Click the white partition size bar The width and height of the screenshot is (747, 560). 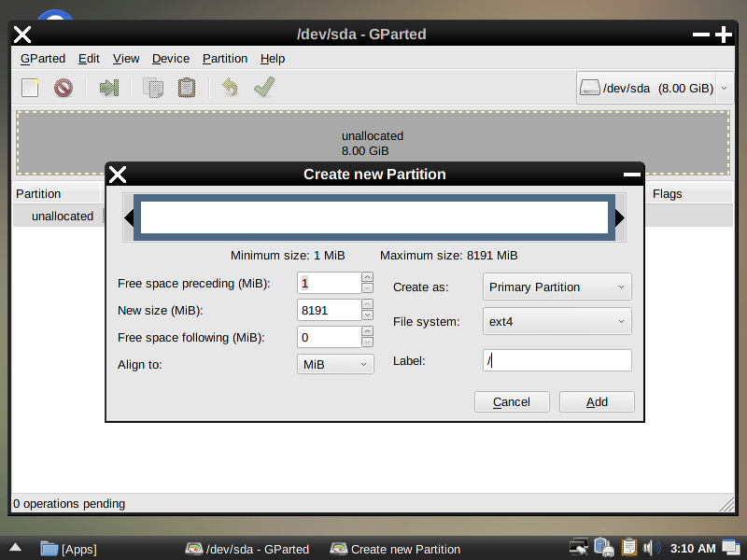click(374, 217)
